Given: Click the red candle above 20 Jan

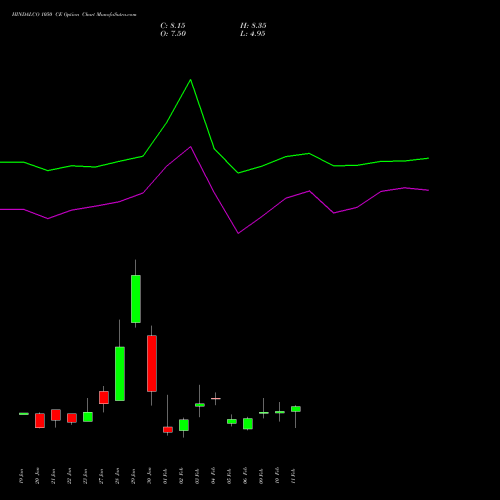Looking at the screenshot, I should [x=40, y=421].
